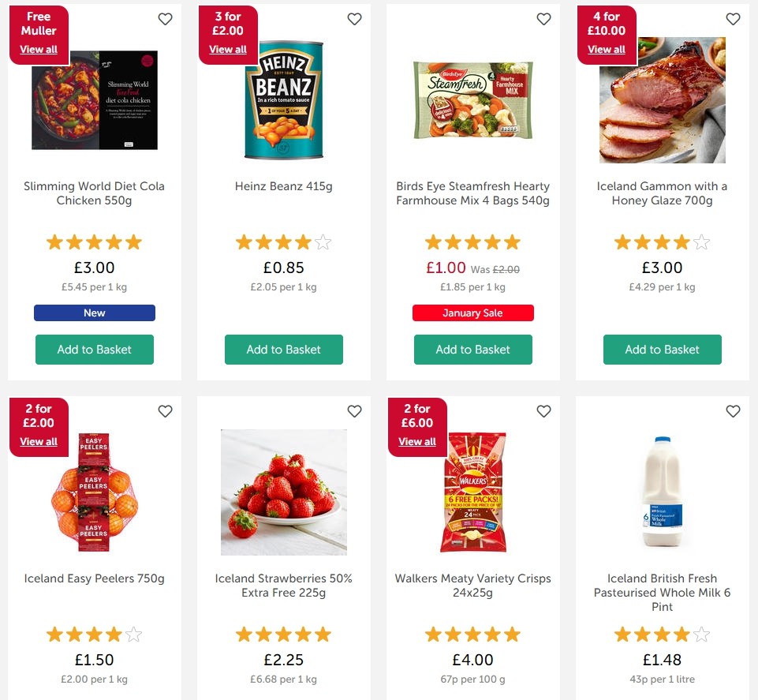Image resolution: width=758 pixels, height=700 pixels.
Task: View all 3 for £2.00 offers
Action: tap(228, 50)
